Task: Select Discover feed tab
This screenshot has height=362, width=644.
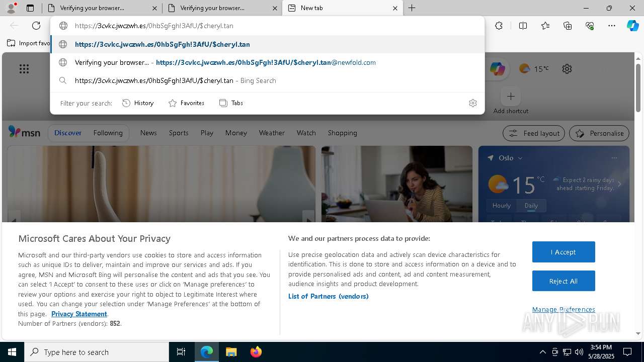Action: coord(68,133)
